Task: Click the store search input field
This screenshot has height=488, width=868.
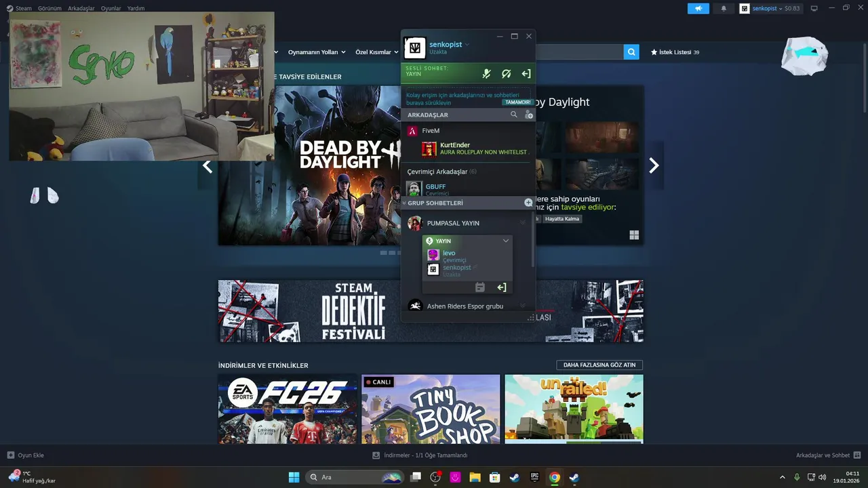Action: tap(579, 52)
